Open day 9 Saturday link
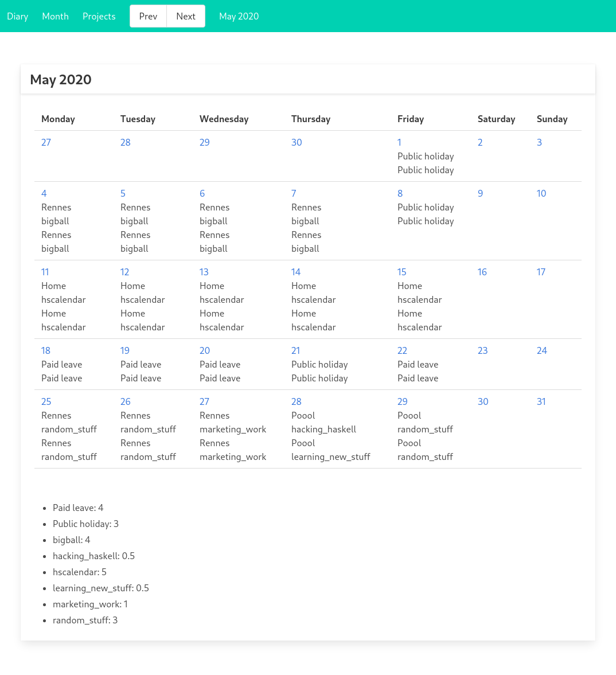This screenshot has width=616, height=675. point(481,194)
